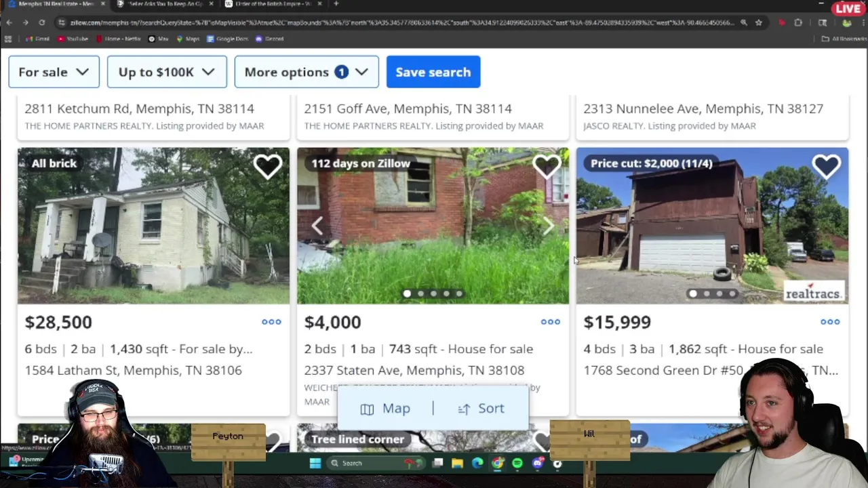Viewport: 868px width, 488px height.
Task: Select the $15,999 price text
Action: click(617, 322)
